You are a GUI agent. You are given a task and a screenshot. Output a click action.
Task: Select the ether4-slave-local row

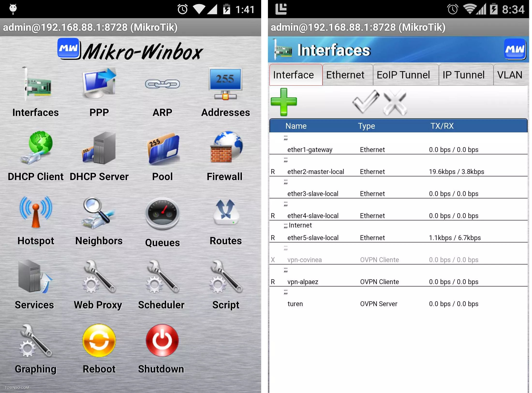point(398,210)
